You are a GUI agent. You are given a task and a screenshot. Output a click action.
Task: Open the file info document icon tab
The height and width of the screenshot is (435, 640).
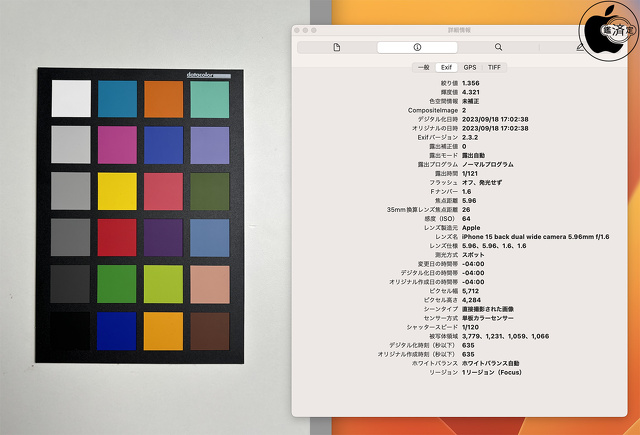tap(337, 47)
